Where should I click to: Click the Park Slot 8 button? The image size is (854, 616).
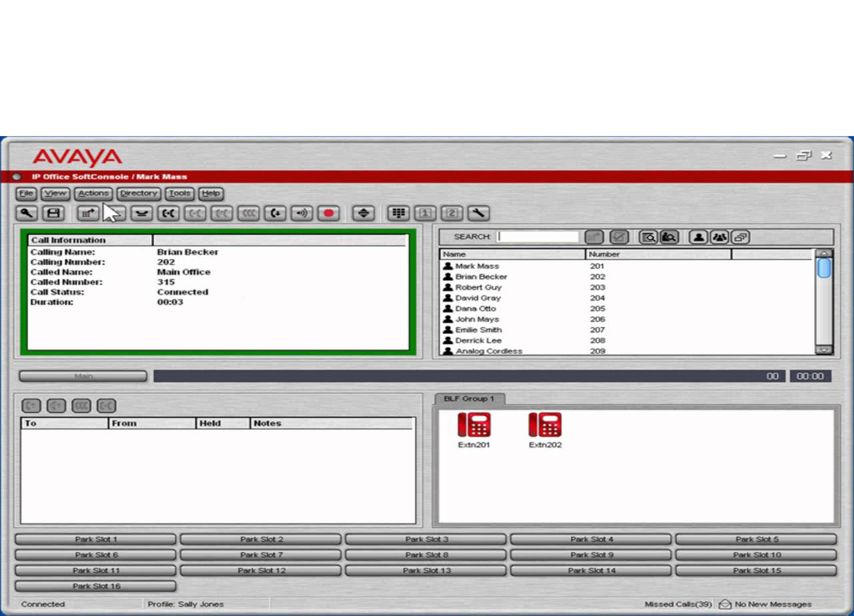(x=426, y=555)
